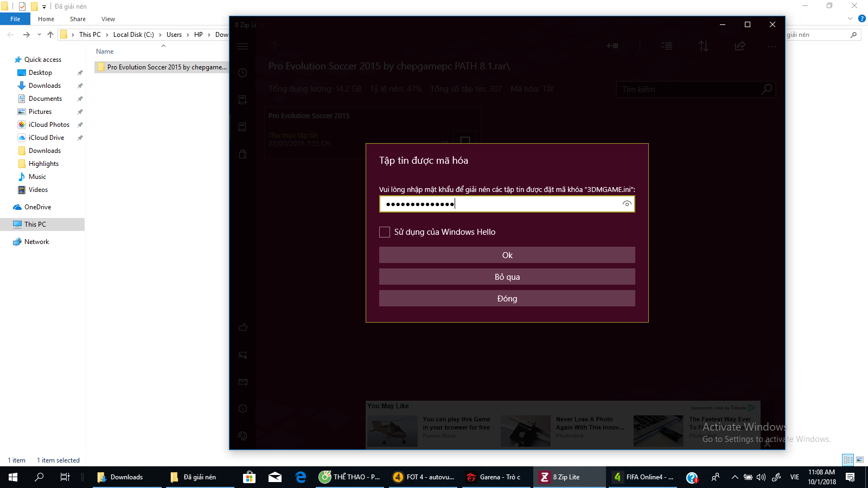Click the theme palette icon in 8 Zip sidebar
868x488 pixels.
(242, 435)
